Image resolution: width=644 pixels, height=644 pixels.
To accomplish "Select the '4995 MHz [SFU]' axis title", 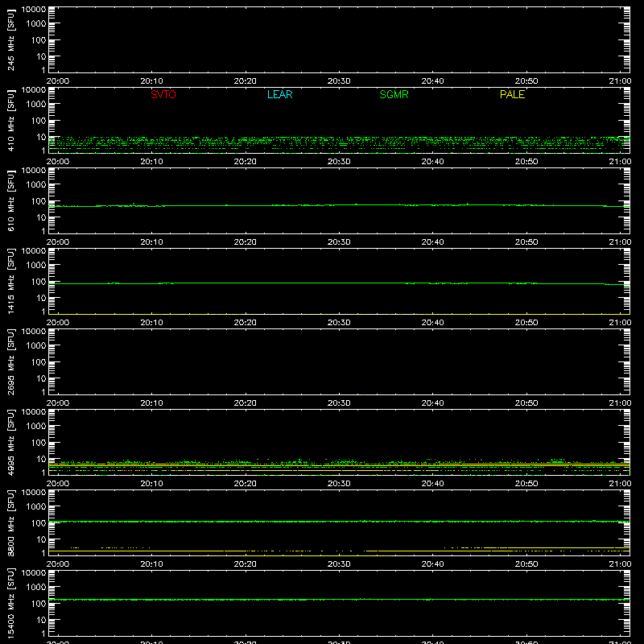I will pyautogui.click(x=10, y=442).
